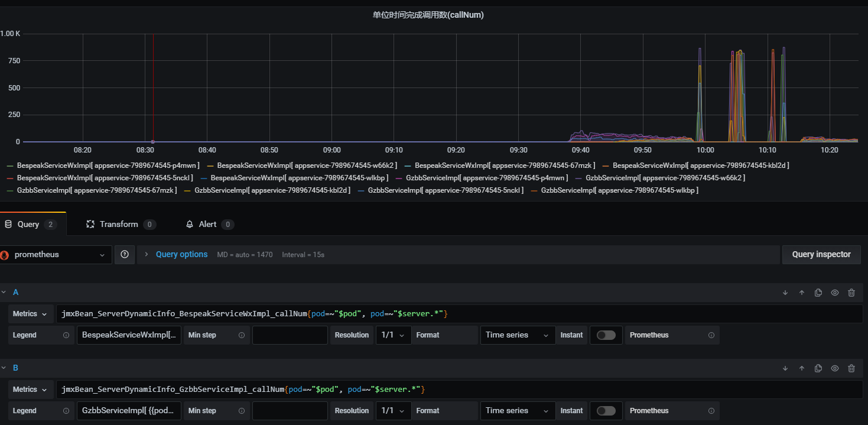Click query B PromQL expression field
The height and width of the screenshot is (425, 868).
[460, 390]
